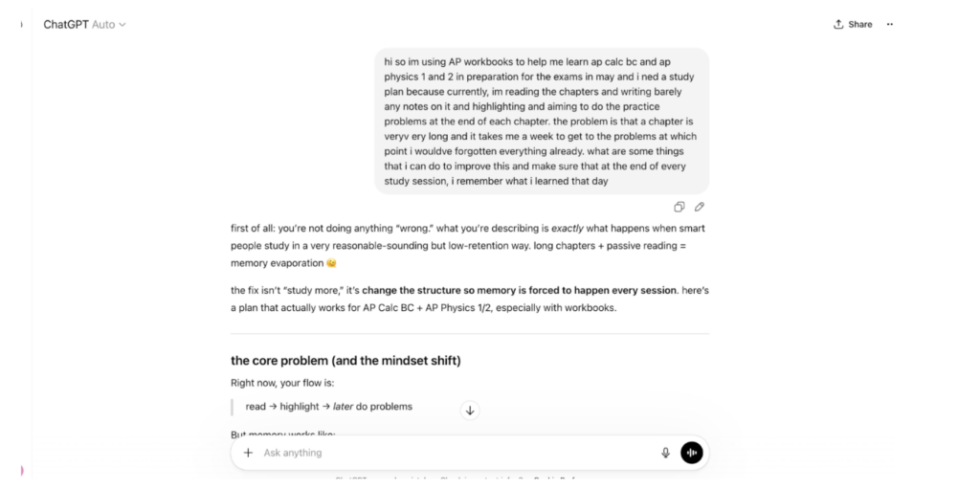Viewport: 980px width, 489px height.
Task: Open the ChatGPT Auto model selector
Action: click(x=84, y=24)
